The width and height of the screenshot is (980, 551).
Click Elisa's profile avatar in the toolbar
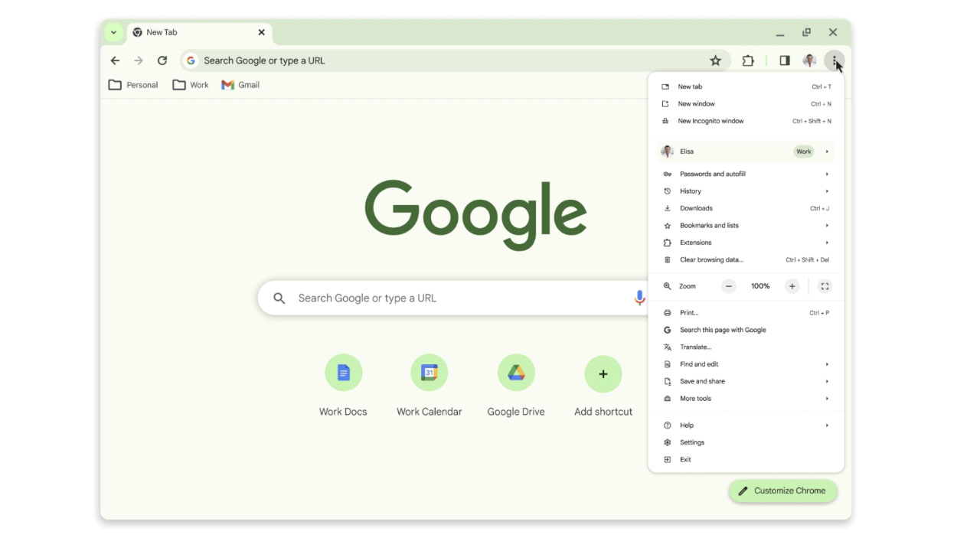(x=809, y=60)
